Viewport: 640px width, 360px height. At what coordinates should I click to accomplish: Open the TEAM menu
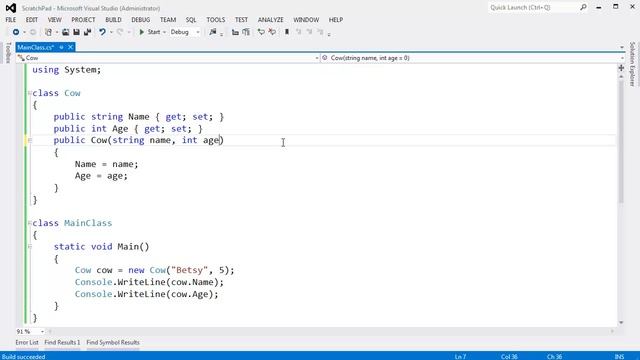point(168,20)
